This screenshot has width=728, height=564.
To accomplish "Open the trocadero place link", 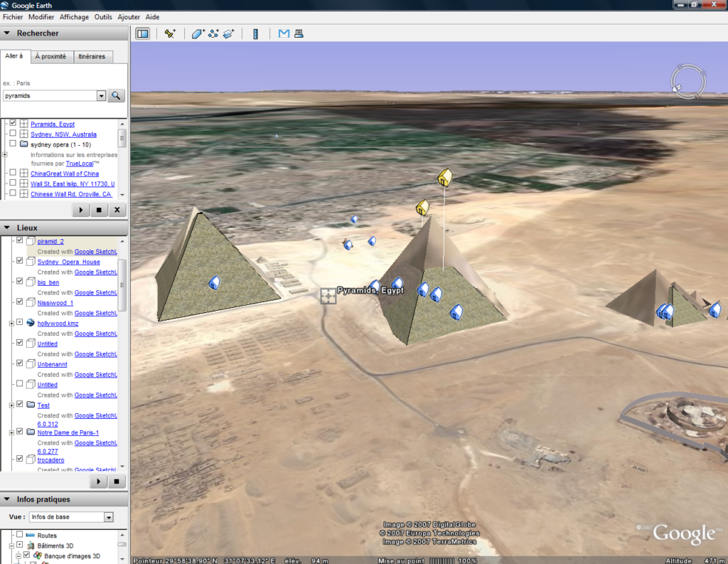I will 50,460.
